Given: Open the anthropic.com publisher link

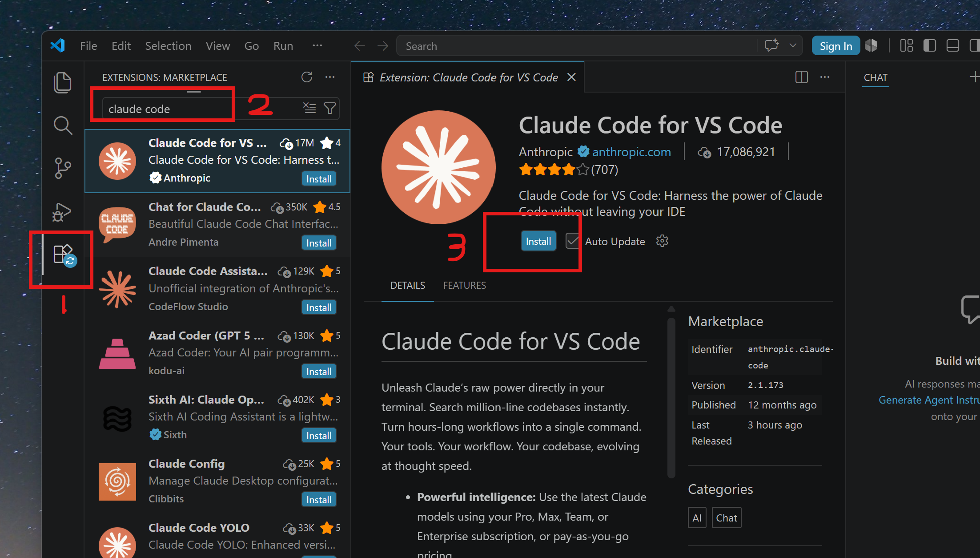Looking at the screenshot, I should [631, 152].
